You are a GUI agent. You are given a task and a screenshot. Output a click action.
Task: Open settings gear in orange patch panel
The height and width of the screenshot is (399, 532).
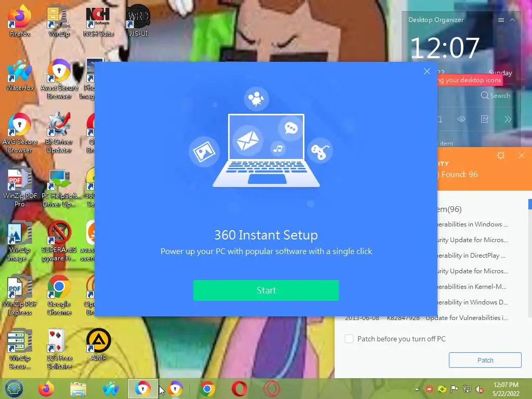pyautogui.click(x=501, y=155)
